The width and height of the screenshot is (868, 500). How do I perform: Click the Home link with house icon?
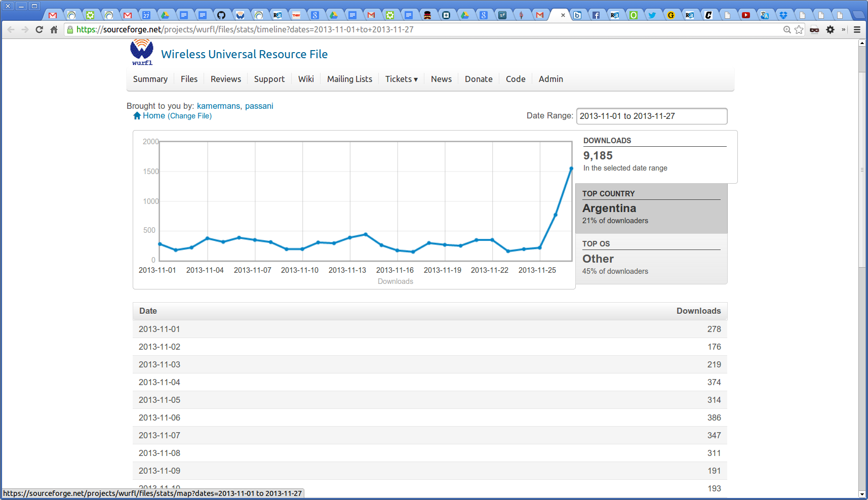coord(149,116)
